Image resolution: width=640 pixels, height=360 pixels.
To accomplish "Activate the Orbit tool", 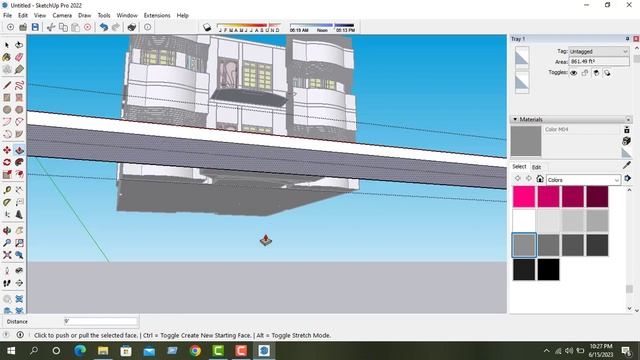I will click(x=7, y=231).
